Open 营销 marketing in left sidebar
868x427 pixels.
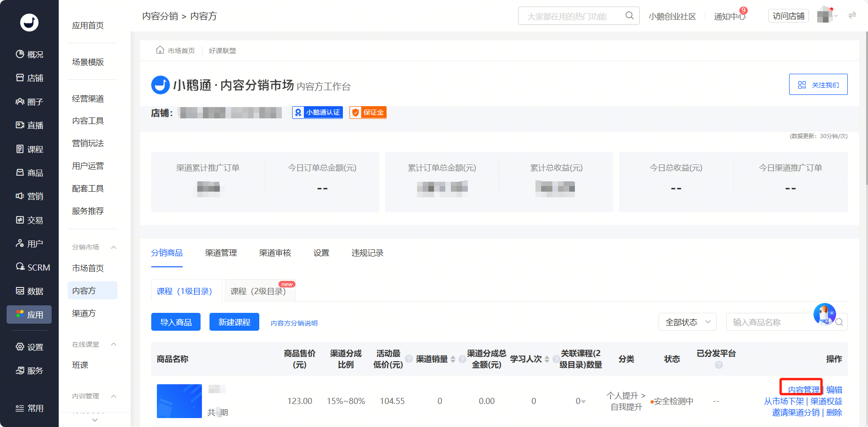coord(29,196)
